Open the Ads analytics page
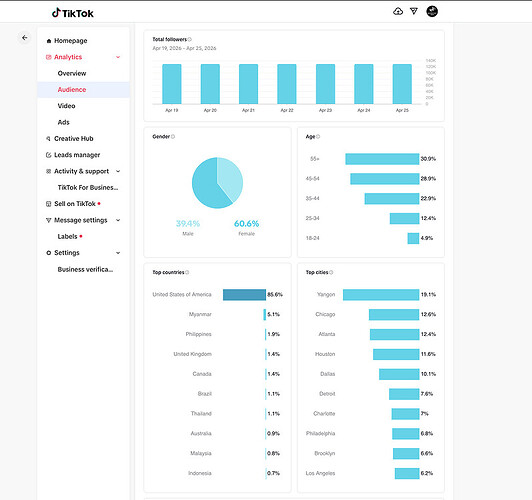 (x=63, y=122)
